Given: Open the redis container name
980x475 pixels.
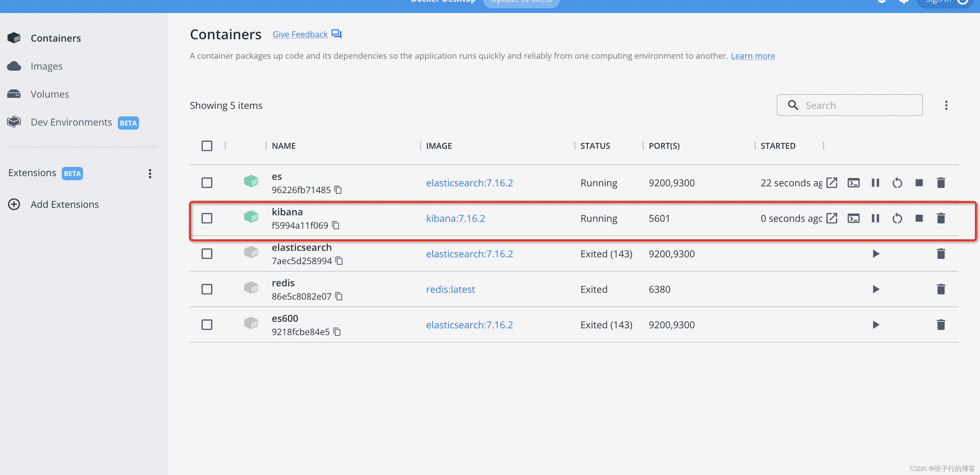Looking at the screenshot, I should (x=283, y=283).
